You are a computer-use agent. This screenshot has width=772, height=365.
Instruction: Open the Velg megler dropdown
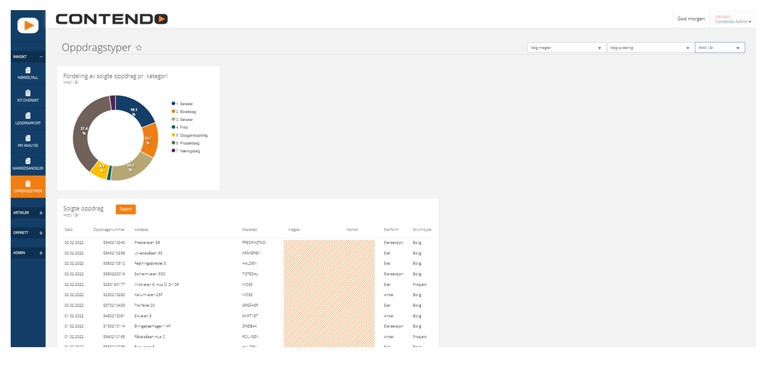click(566, 48)
